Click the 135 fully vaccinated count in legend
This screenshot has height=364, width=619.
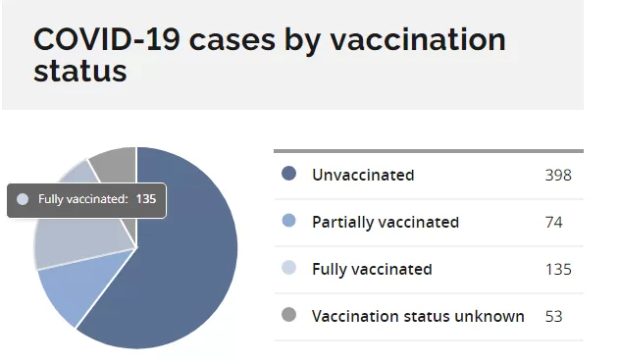tap(558, 269)
